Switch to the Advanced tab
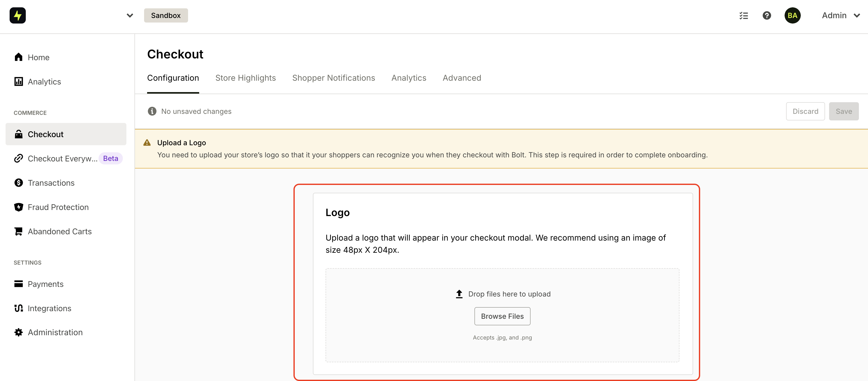The image size is (868, 381). tap(462, 78)
